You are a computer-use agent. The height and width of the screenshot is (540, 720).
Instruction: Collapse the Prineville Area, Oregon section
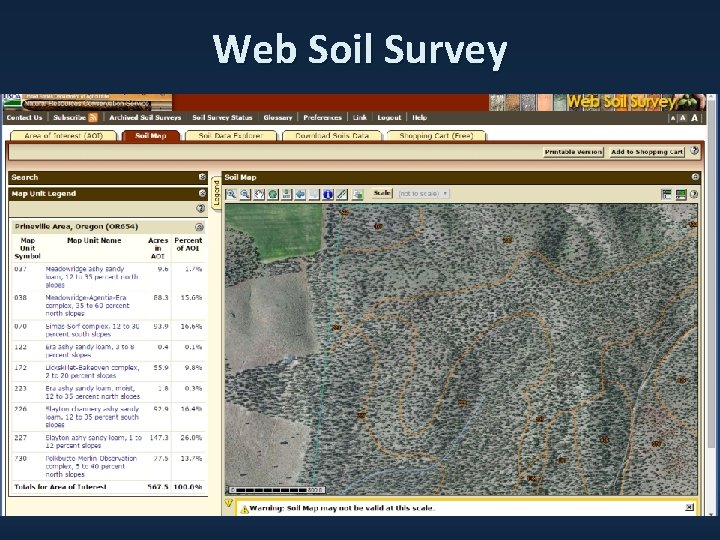(x=199, y=227)
